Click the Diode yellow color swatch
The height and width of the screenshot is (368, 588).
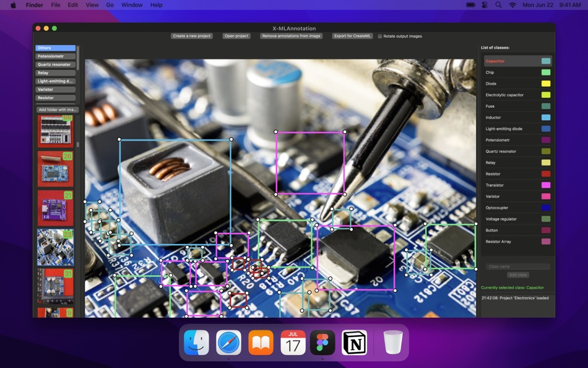point(546,84)
